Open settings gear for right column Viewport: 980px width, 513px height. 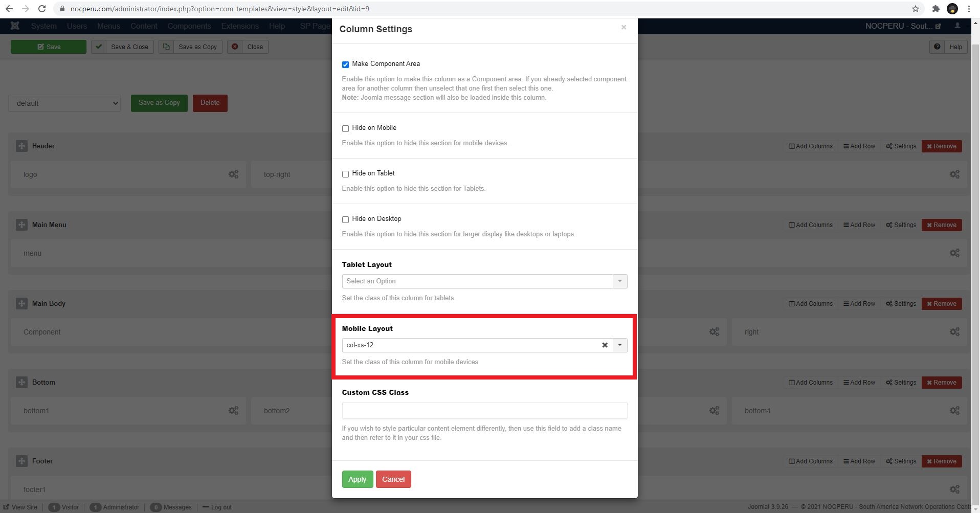(954, 332)
